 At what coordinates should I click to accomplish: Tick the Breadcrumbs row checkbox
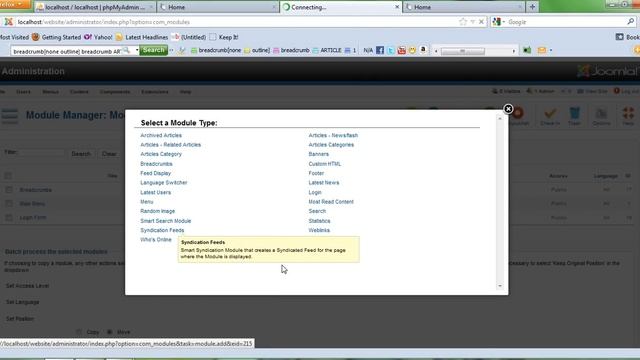(x=9, y=190)
